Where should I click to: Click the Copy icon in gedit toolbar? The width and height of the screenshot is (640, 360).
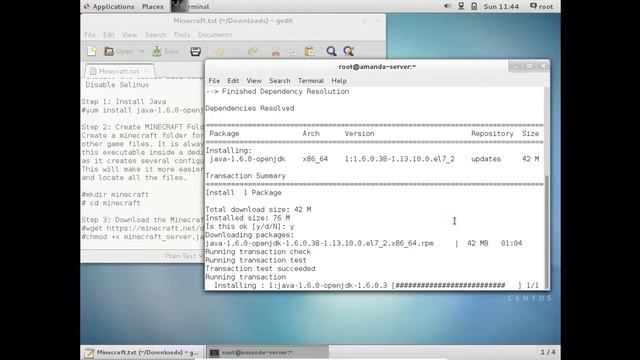click(292, 51)
